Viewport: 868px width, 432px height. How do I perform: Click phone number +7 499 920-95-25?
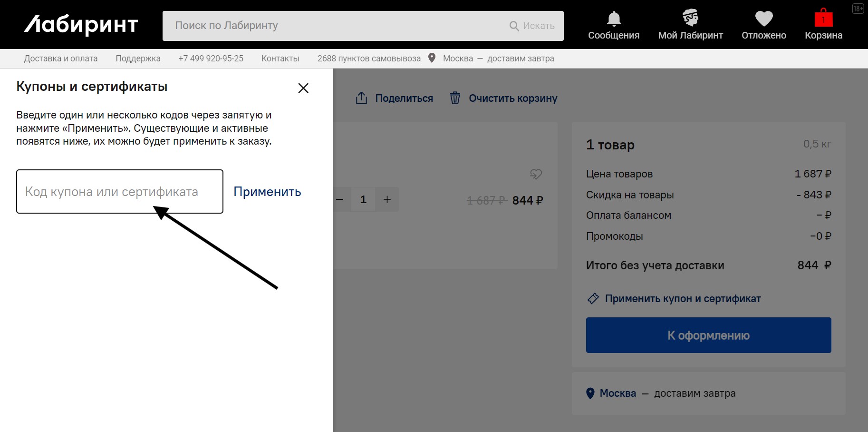tap(211, 59)
